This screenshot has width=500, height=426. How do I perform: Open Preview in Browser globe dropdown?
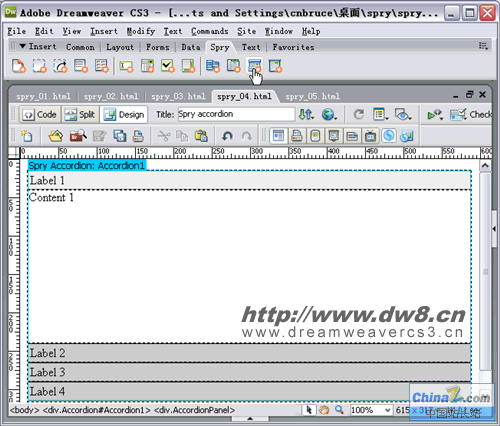[x=329, y=115]
